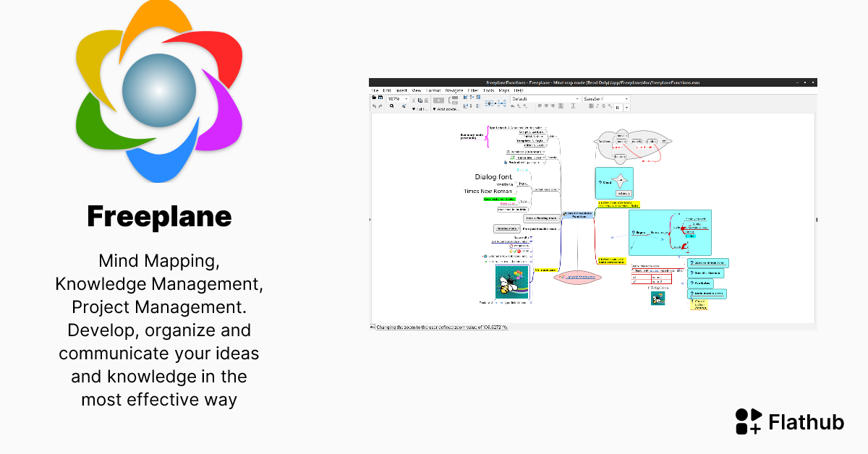The image size is (868, 454).
Task: Click the open map folder icon
Action: [x=375, y=98]
